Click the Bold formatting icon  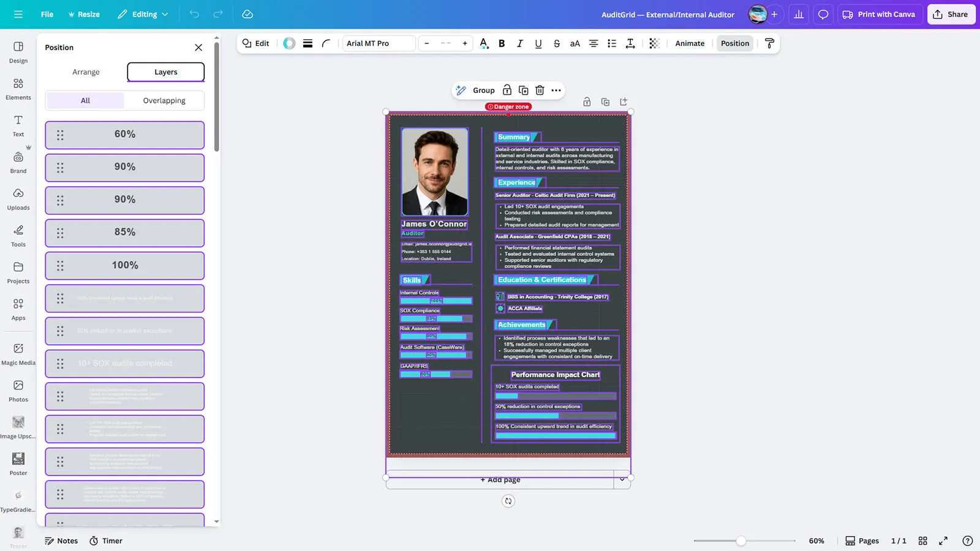502,43
